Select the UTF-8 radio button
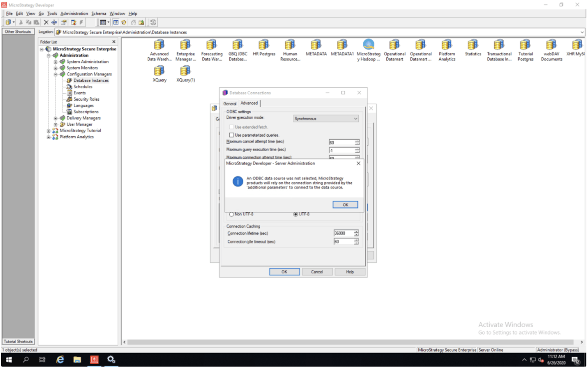Viewport: 588px width, 367px height. 295,214
